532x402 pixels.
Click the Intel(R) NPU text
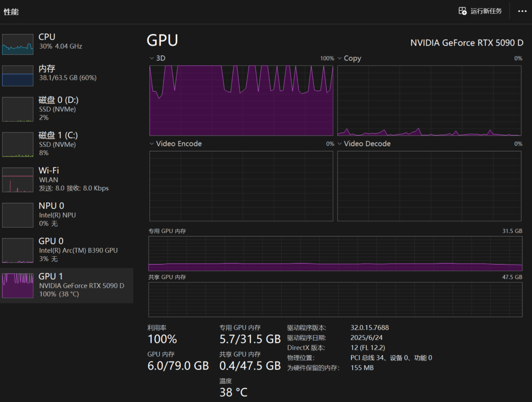pyautogui.click(x=57, y=215)
